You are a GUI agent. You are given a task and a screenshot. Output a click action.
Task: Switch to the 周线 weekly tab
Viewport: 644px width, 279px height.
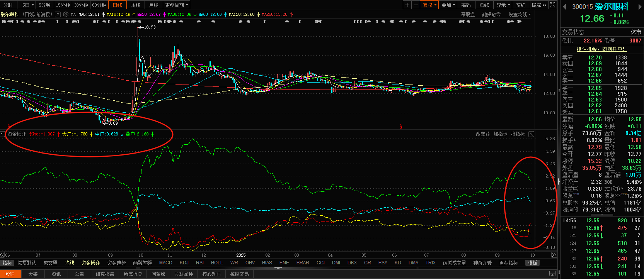click(136, 5)
